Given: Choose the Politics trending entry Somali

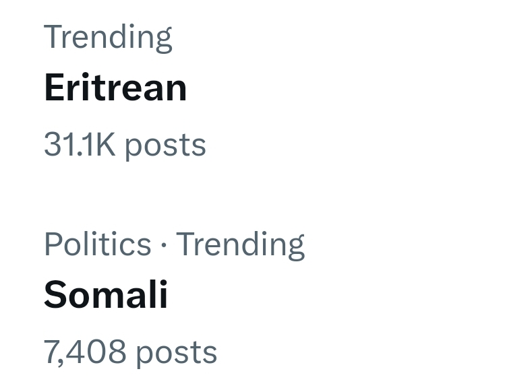Looking at the screenshot, I should 106,296.
